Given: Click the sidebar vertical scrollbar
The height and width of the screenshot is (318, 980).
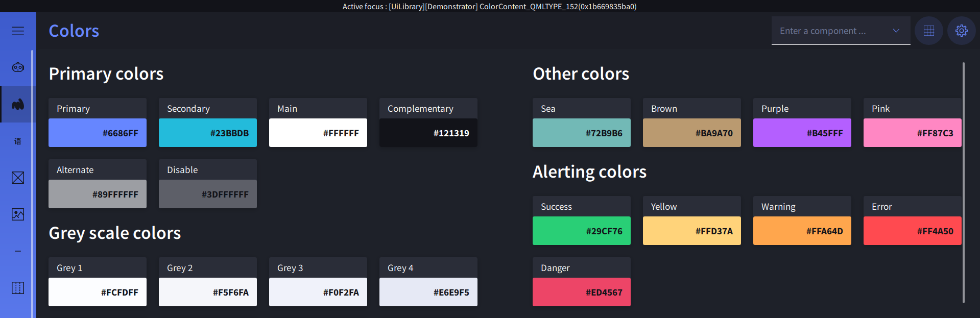Looking at the screenshot, I should (32, 184).
